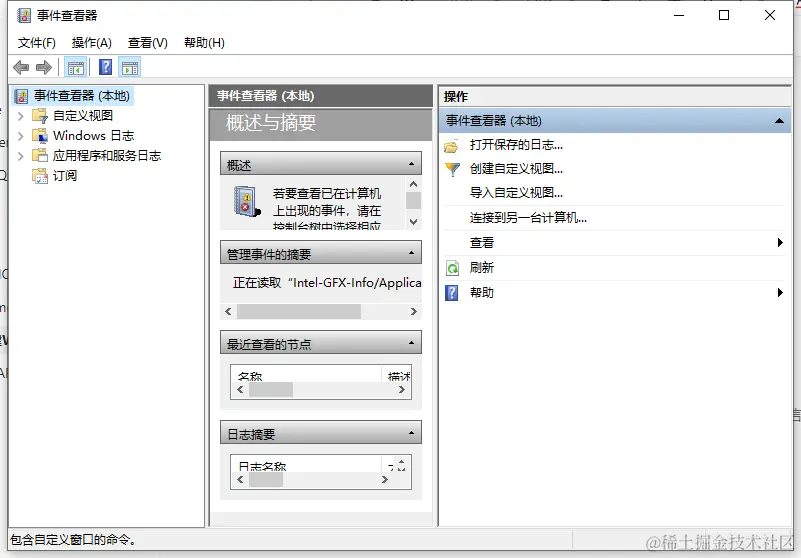The width and height of the screenshot is (801, 558).
Task: Click log summary scrollbar right arrow
Action: [x=385, y=479]
